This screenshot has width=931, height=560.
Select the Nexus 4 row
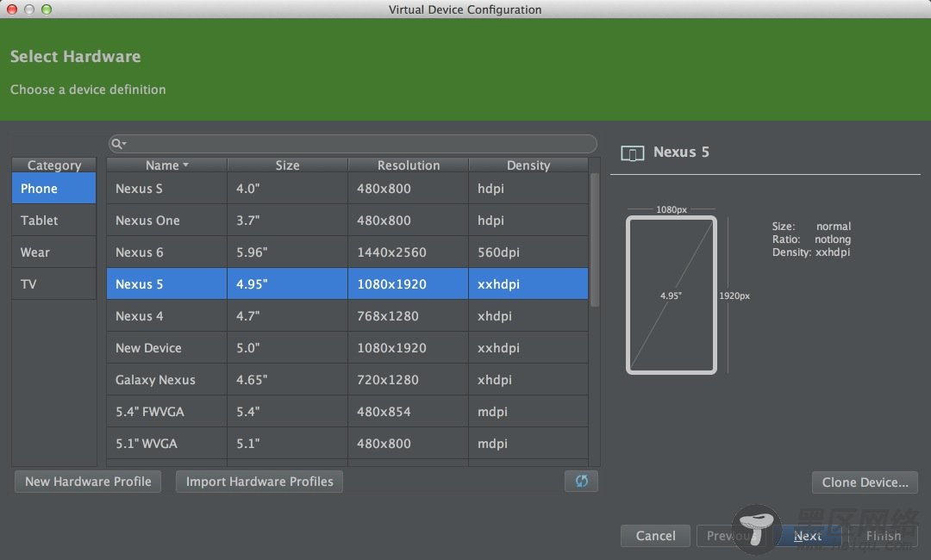pyautogui.click(x=347, y=316)
